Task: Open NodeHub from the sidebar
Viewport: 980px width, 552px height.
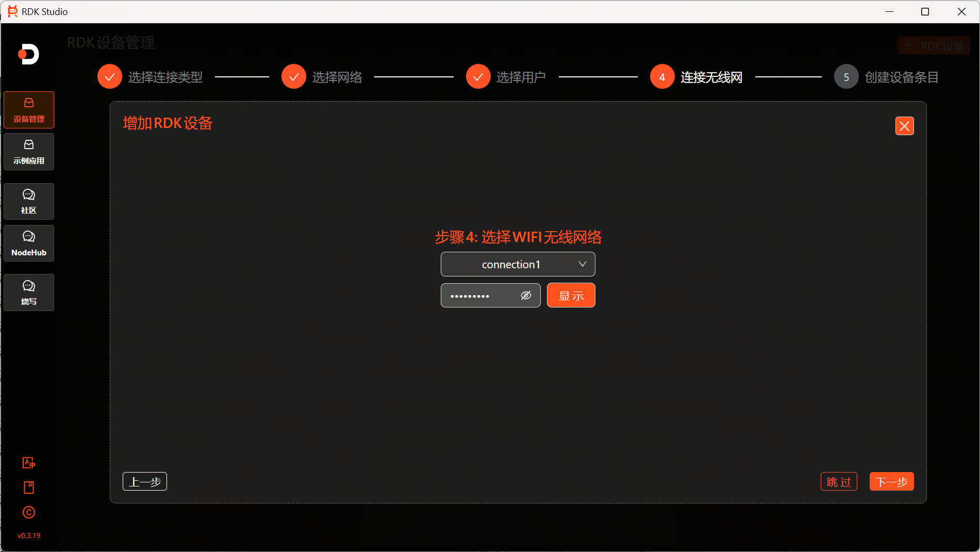Action: tap(29, 243)
